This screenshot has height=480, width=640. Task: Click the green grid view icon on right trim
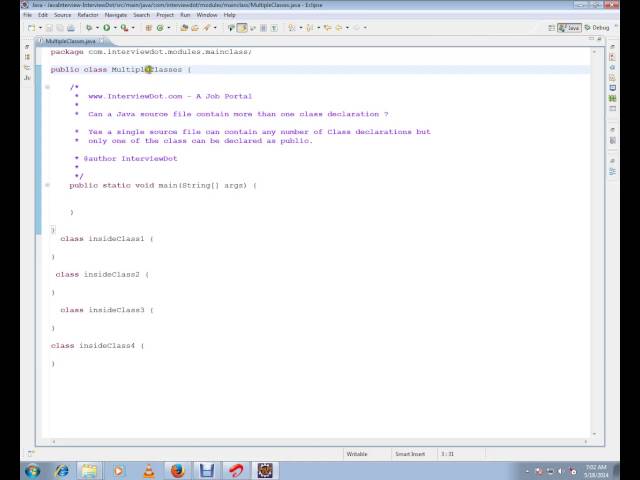612,98
